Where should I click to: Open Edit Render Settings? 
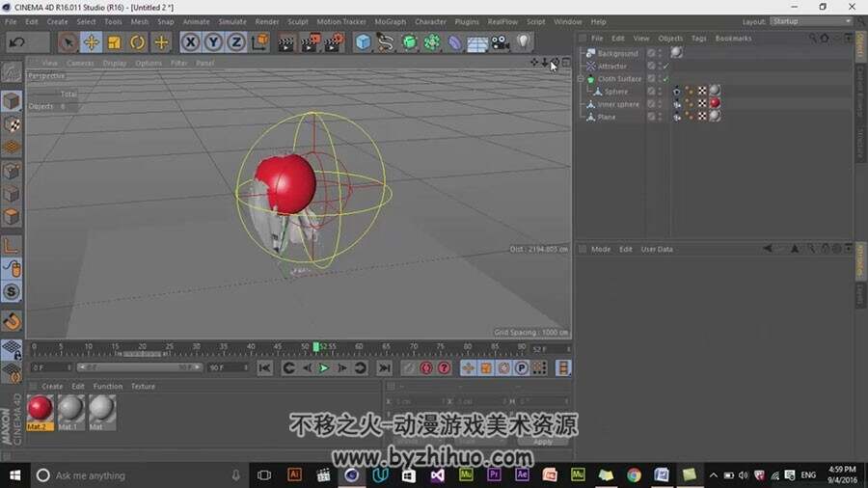(x=335, y=42)
